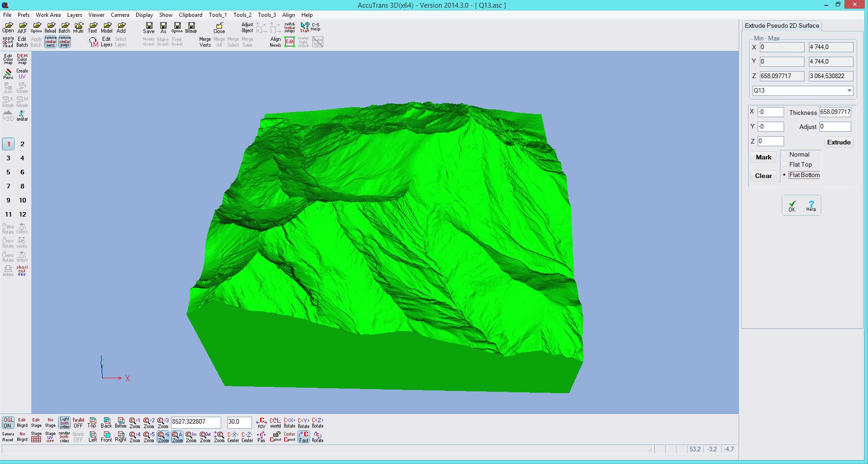Click the DEM Color Map icon
This screenshot has height=464, width=868.
pos(22,59)
